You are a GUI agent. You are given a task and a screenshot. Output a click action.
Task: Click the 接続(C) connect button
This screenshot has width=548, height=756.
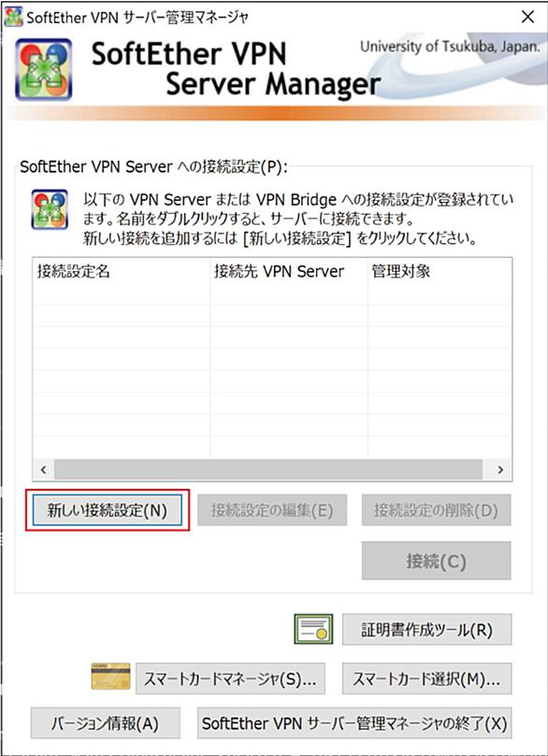click(436, 561)
